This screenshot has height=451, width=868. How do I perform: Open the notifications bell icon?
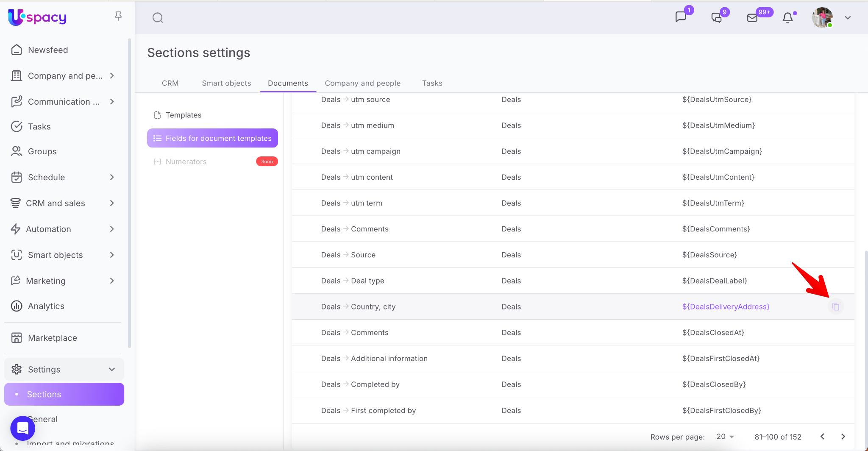pyautogui.click(x=787, y=18)
